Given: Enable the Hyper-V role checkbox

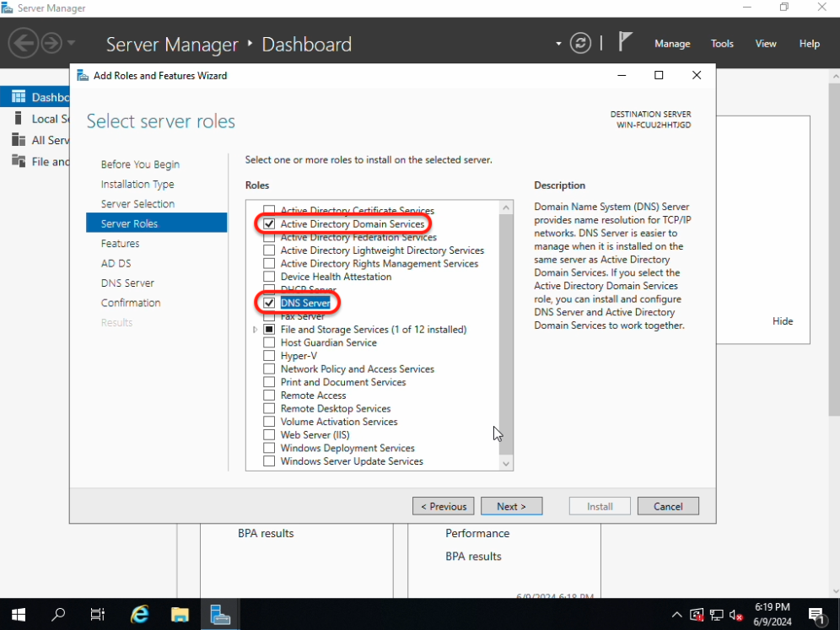Looking at the screenshot, I should (269, 356).
